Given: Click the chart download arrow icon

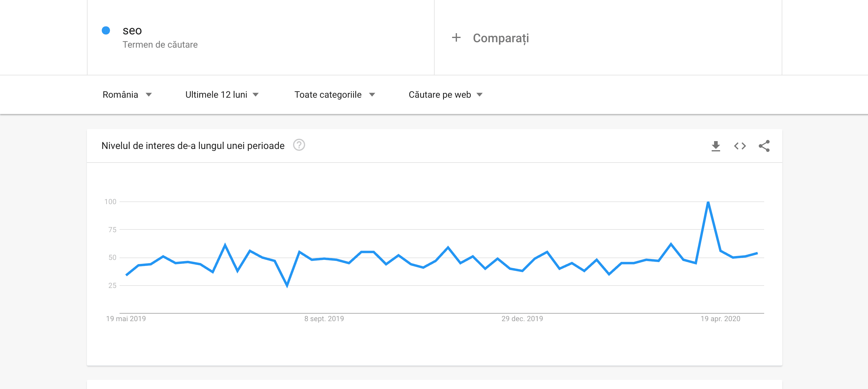Looking at the screenshot, I should coord(715,146).
